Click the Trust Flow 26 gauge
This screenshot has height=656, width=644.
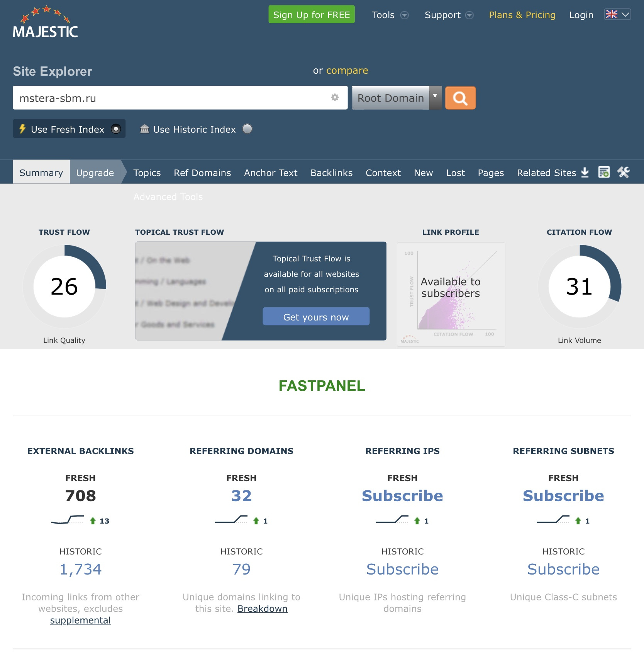[64, 286]
